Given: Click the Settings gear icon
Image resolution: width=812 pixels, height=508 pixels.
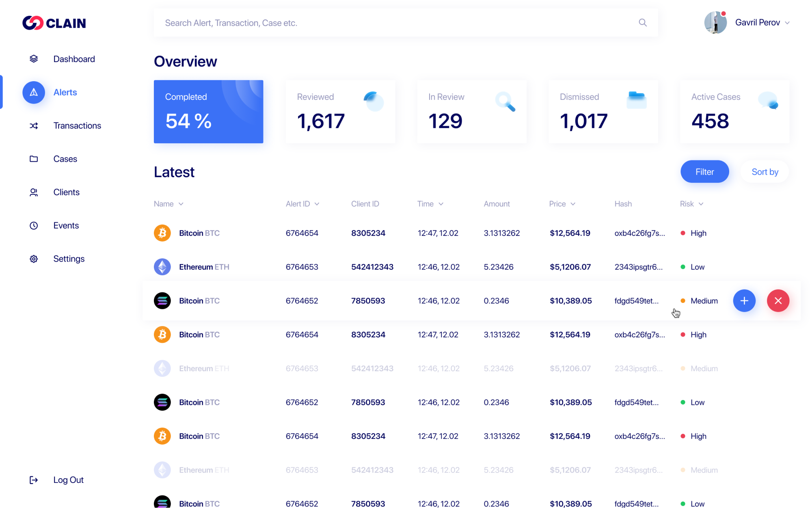Looking at the screenshot, I should point(34,259).
